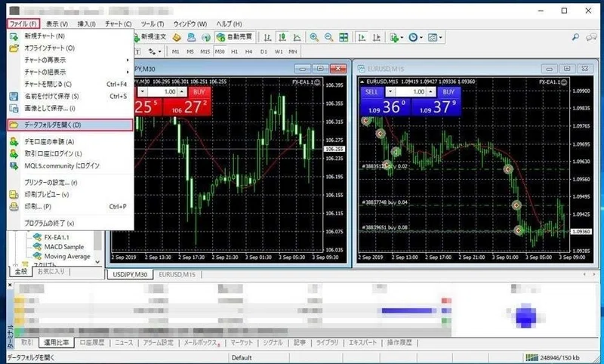Choose 印刷 (P) menu entry
Screen dimensions: 604x364
pyautogui.click(x=70, y=206)
